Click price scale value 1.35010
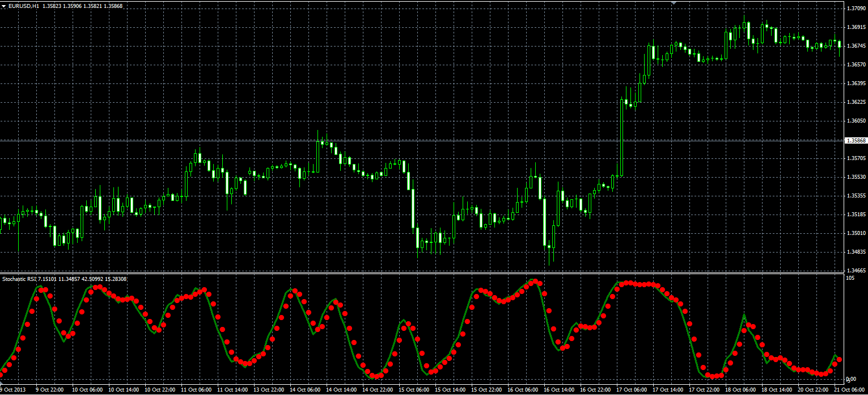The height and width of the screenshot is (395, 868). 856,233
